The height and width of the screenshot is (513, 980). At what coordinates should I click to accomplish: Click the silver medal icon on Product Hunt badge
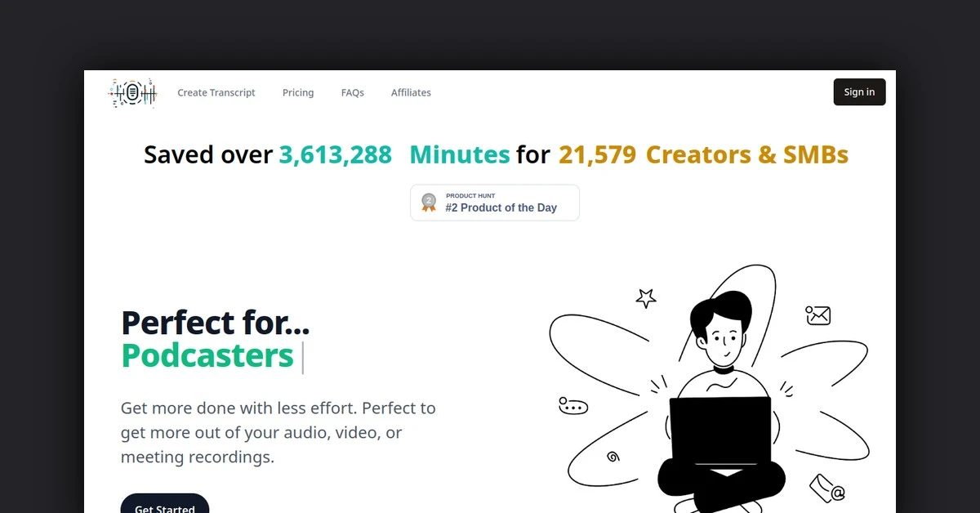(x=429, y=203)
